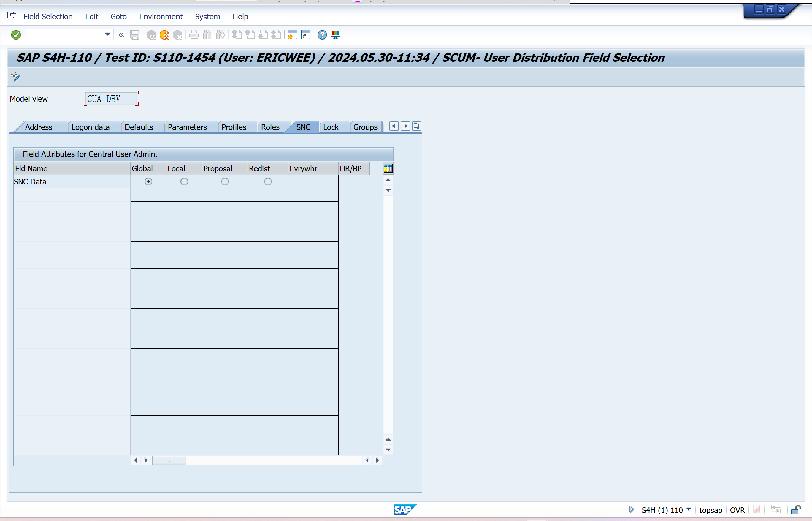Click the Help question mark icon
Viewport: 812px width, 521px height.
(322, 34)
